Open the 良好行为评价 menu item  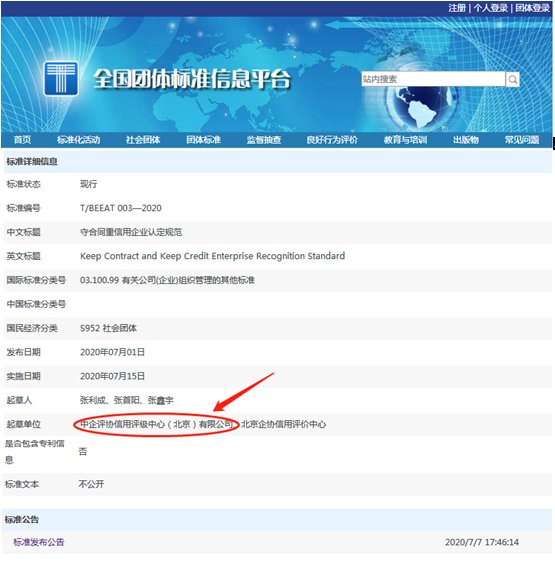pyautogui.click(x=332, y=140)
